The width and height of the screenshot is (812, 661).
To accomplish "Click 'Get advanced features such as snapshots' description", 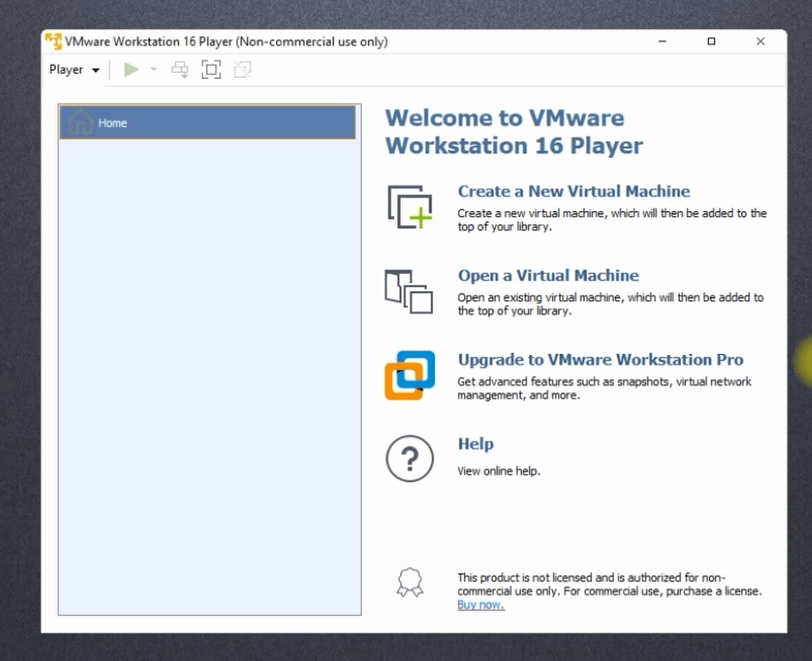I will (604, 389).
